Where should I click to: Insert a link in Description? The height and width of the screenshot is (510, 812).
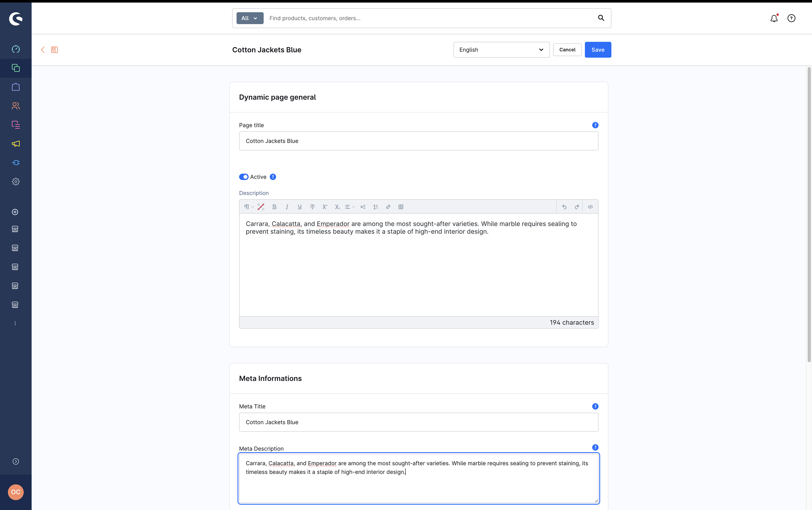coord(388,207)
